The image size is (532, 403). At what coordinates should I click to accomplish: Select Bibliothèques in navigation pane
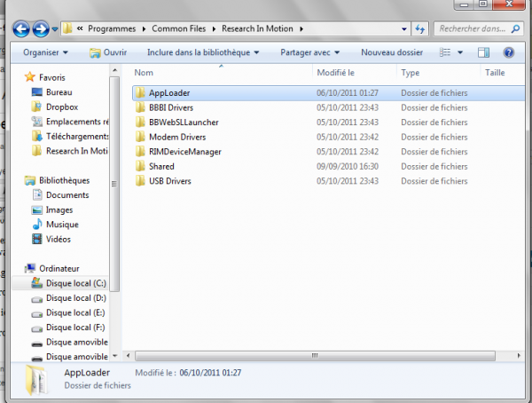pos(64,180)
